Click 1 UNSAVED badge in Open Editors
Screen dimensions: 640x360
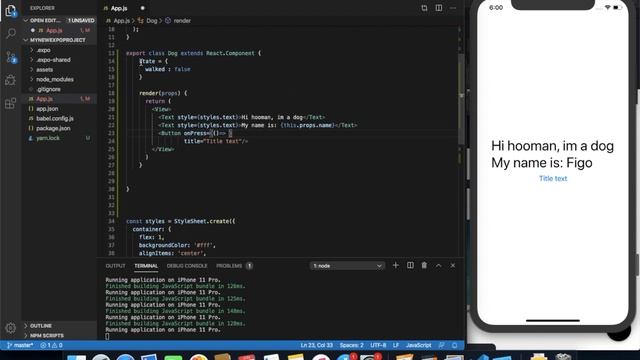point(81,20)
